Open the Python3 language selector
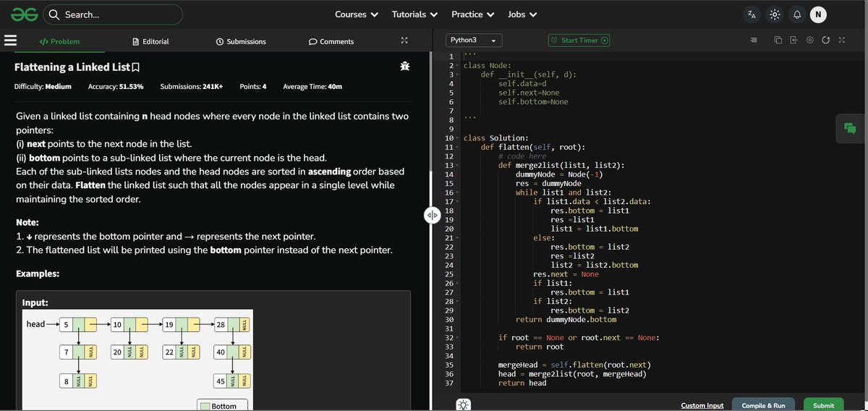The width and height of the screenshot is (868, 411). 473,41
